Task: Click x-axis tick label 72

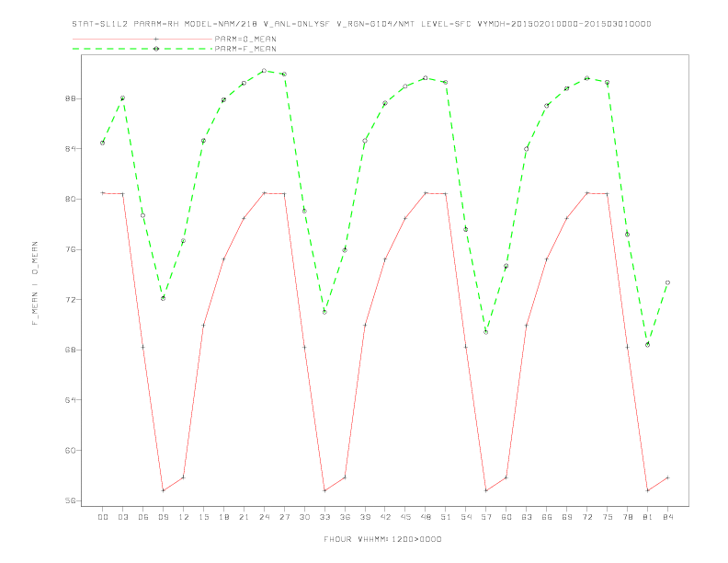Action: [x=586, y=517]
